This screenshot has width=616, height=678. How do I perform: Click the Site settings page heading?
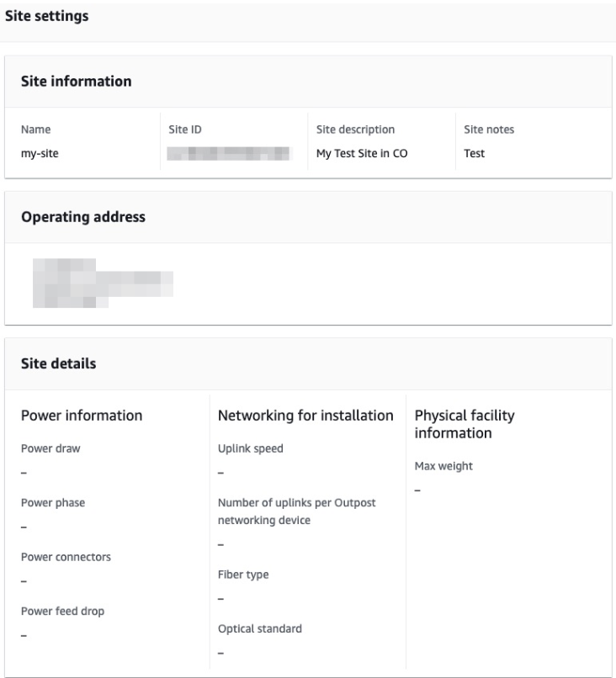click(x=47, y=17)
